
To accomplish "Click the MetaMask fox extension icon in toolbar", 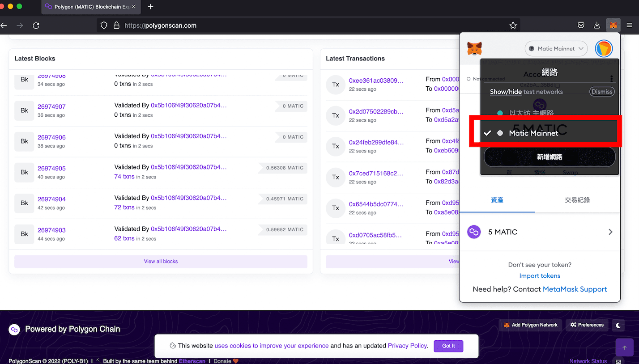I will click(x=613, y=25).
